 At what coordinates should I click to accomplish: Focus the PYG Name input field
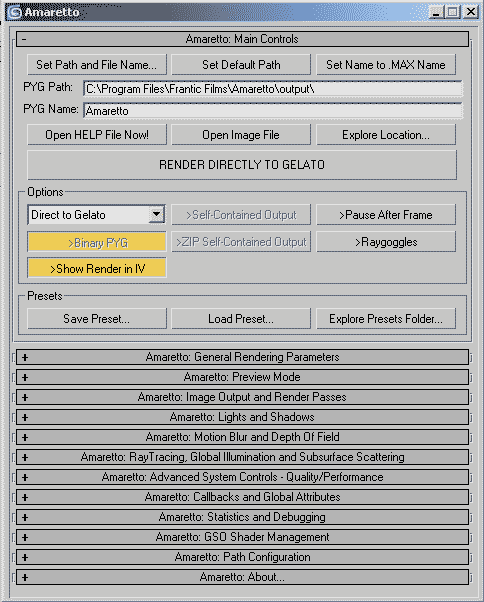273,111
